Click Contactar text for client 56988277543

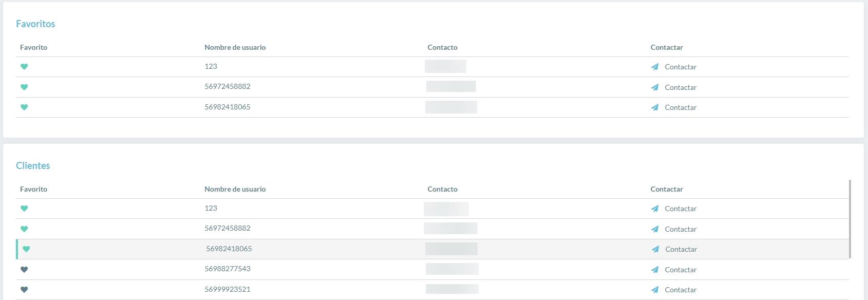681,270
